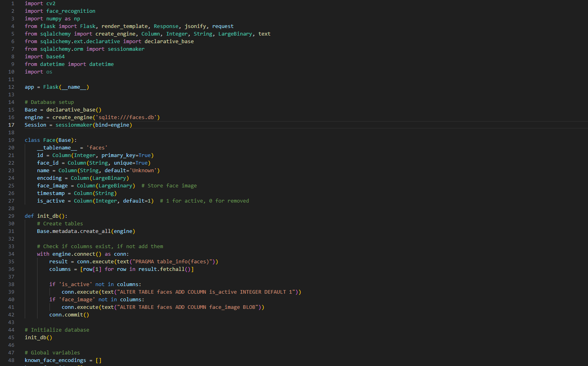Click render_template in the flask import
Image resolution: width=588 pixels, height=366 pixels.
[x=124, y=26]
